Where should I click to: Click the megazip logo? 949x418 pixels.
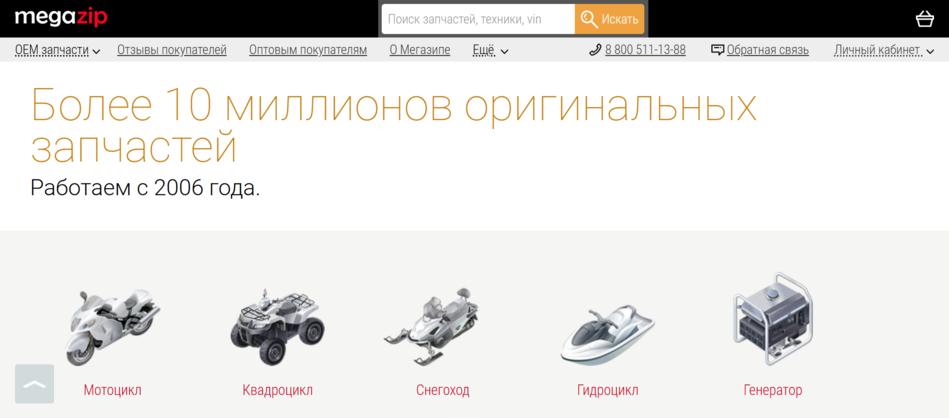[61, 18]
